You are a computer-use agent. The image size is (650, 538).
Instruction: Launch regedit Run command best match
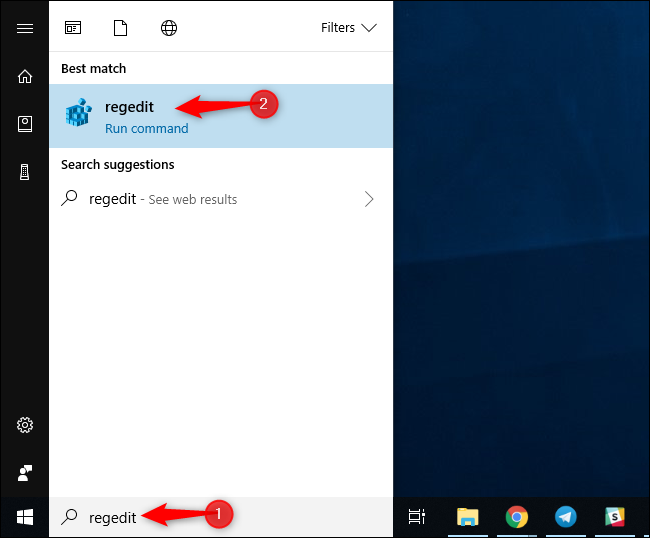221,116
